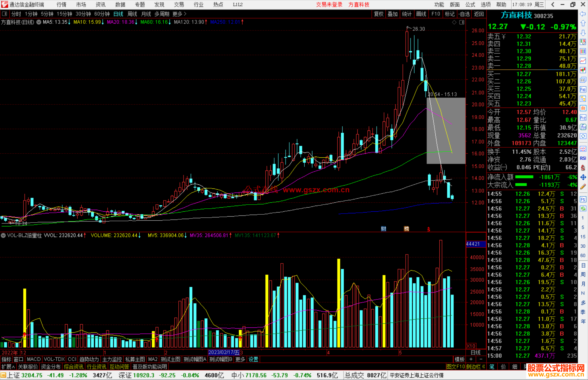
Task: Select the 周线 weekly period
Action: click(132, 14)
